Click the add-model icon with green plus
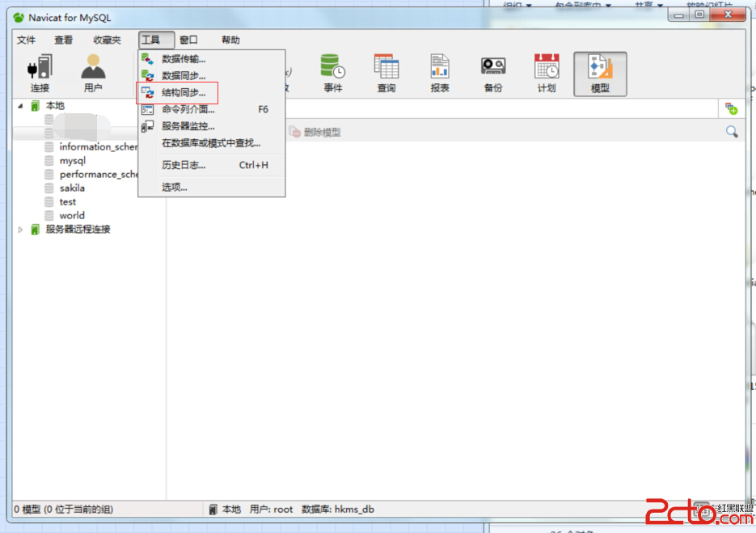 point(732,109)
